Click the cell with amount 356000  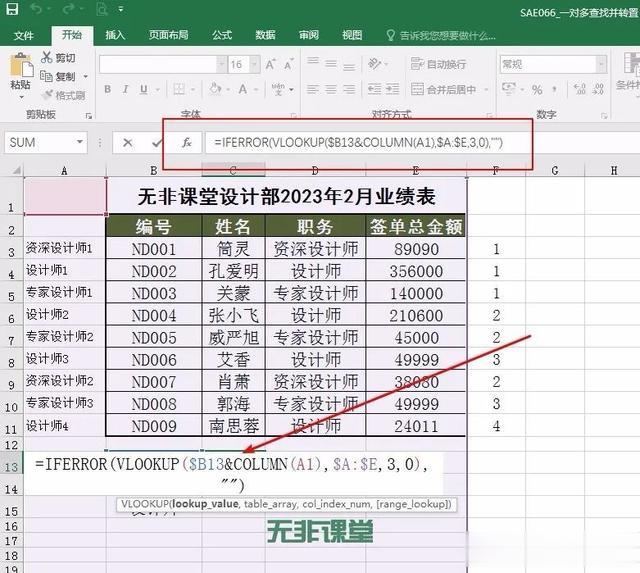pyautogui.click(x=416, y=271)
